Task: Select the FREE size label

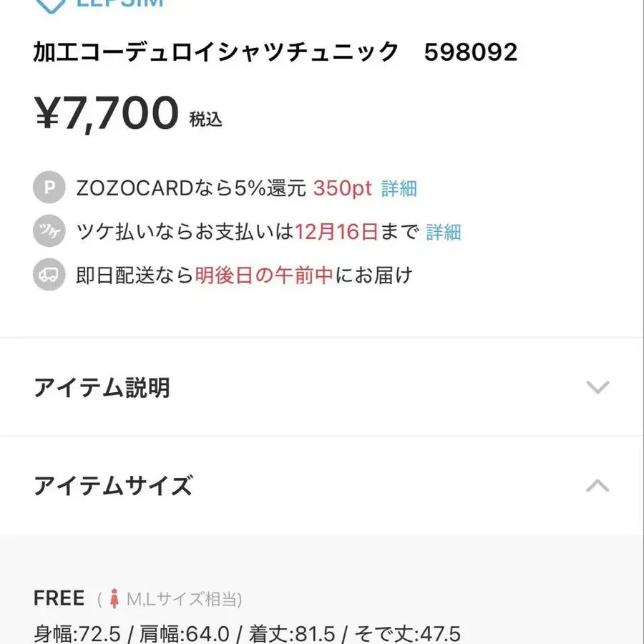Action: [59, 599]
